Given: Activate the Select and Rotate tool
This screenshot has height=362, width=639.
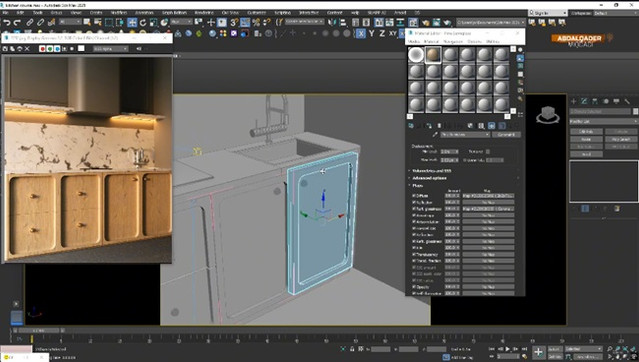Looking at the screenshot, I should [143, 22].
